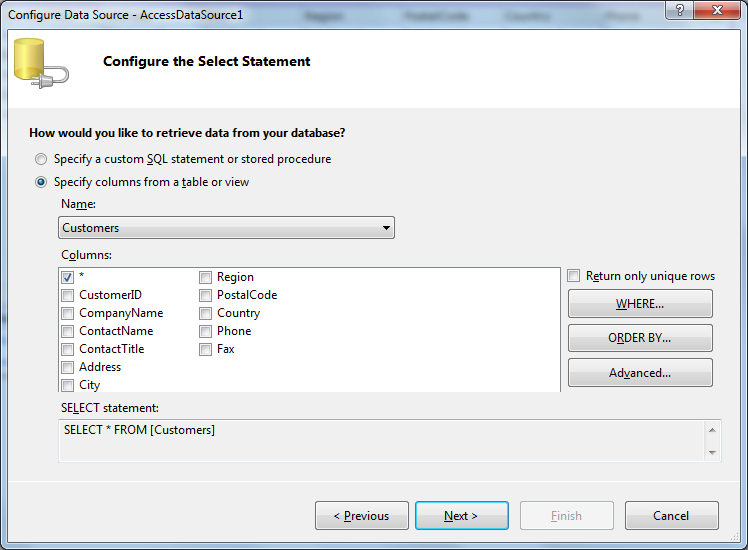Image resolution: width=748 pixels, height=550 pixels.
Task: Go to Next wizard step
Action: 461,516
